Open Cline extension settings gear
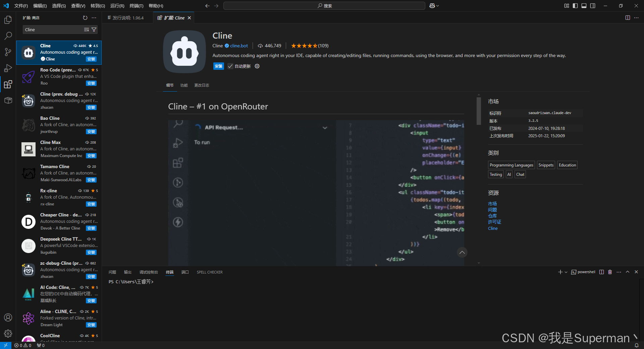This screenshot has width=644, height=349. click(257, 66)
